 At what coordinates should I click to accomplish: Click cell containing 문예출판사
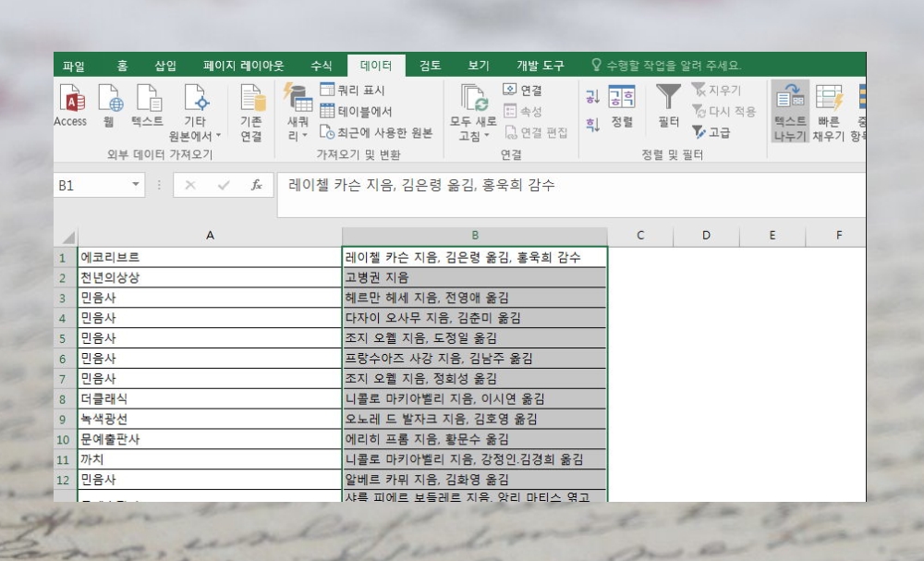click(210, 439)
